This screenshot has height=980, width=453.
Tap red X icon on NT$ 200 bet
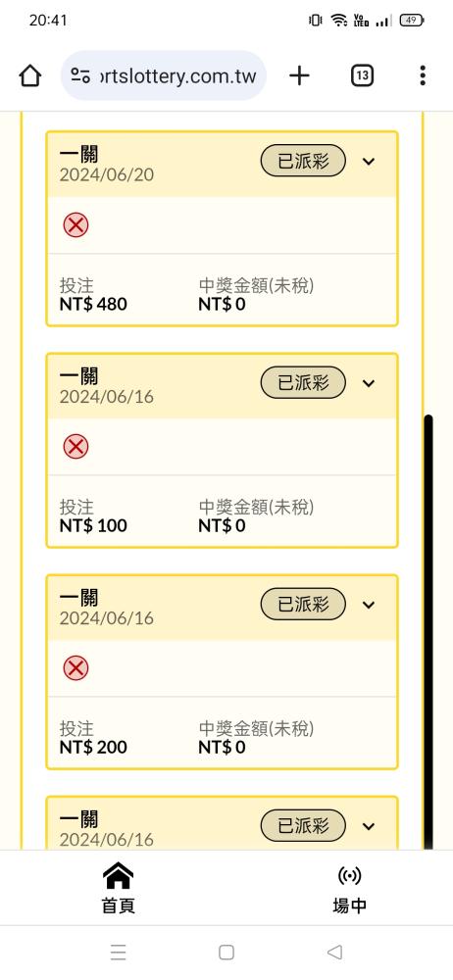75,668
